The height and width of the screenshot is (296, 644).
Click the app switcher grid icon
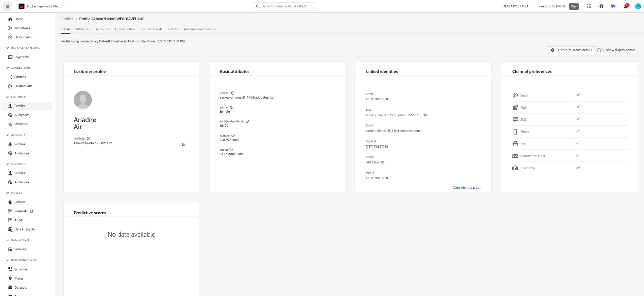[589, 6]
